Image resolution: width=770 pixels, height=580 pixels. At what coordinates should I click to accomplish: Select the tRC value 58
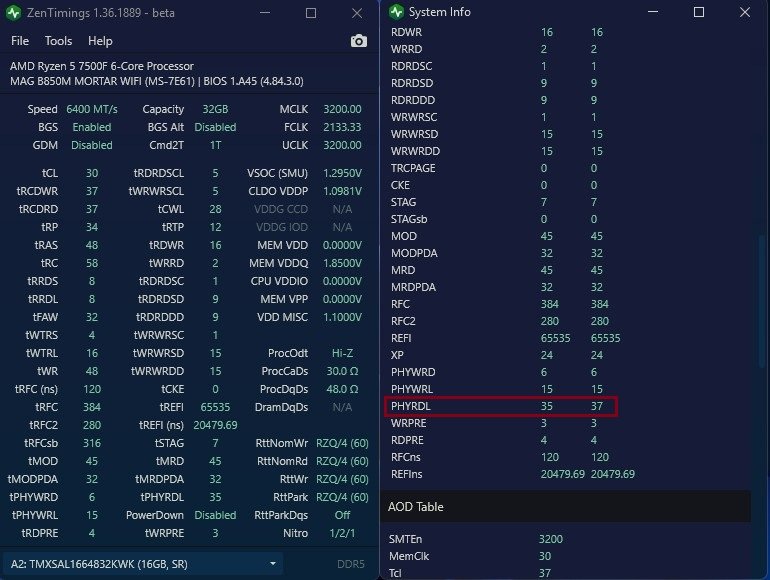click(x=92, y=263)
